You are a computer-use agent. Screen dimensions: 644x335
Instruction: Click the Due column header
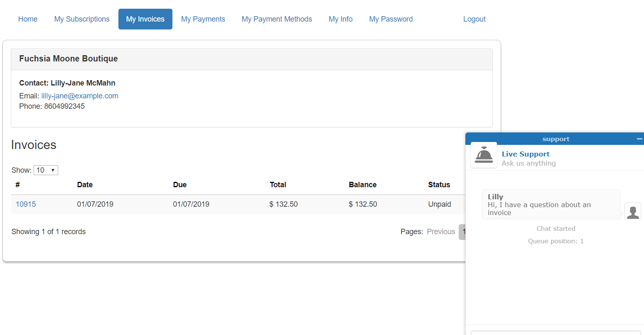coord(180,185)
